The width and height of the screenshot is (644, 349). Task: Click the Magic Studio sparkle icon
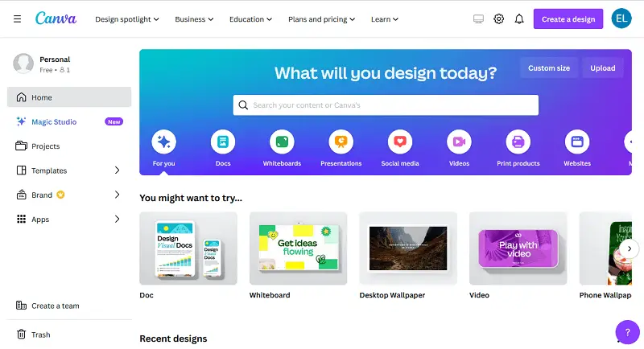tap(21, 121)
